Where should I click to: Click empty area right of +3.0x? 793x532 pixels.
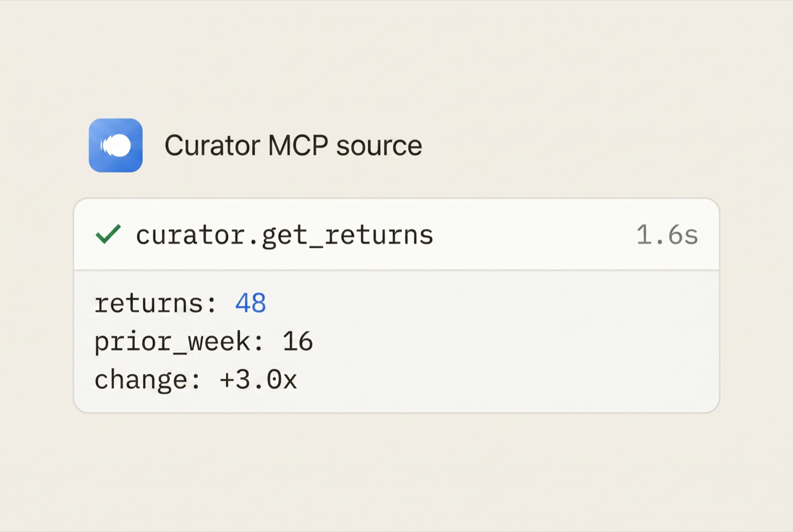coord(504,380)
